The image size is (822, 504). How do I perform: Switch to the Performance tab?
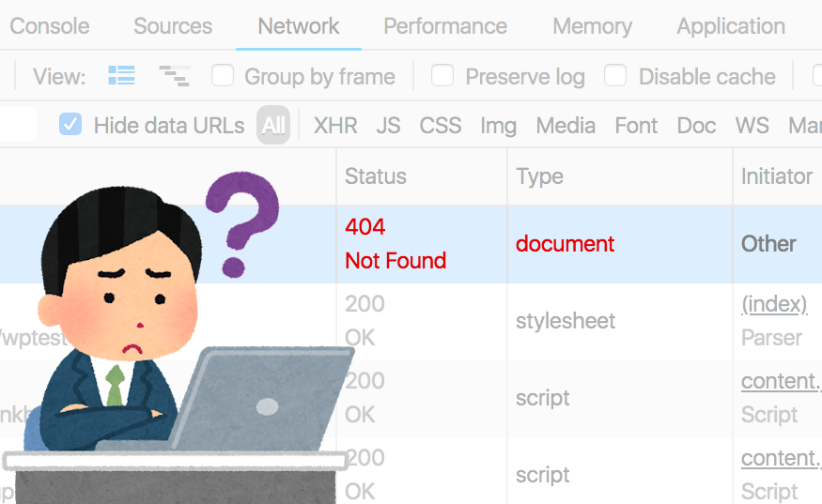pos(445,26)
